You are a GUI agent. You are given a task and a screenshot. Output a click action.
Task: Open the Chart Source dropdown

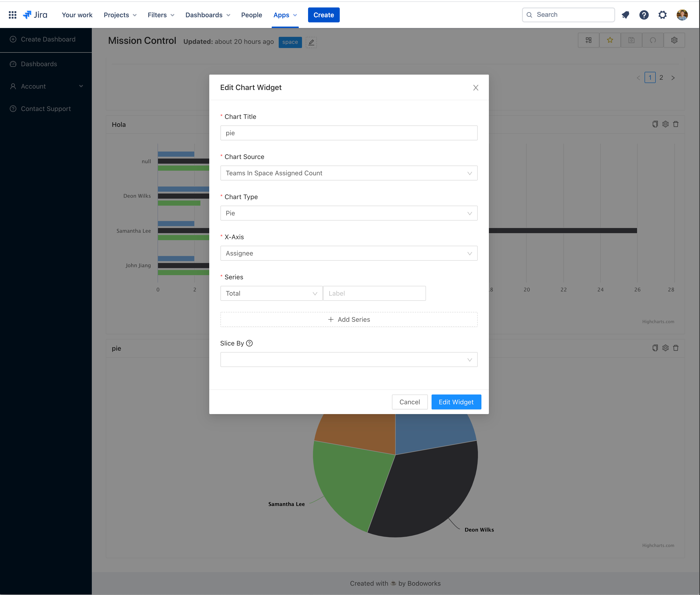(x=349, y=173)
